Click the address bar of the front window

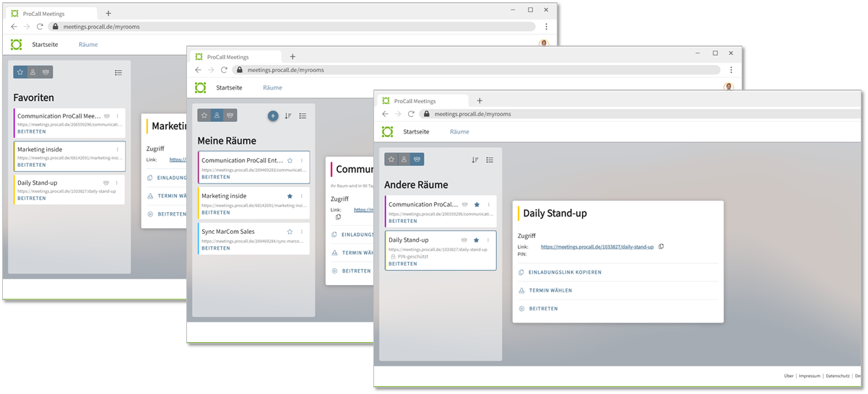(549, 114)
